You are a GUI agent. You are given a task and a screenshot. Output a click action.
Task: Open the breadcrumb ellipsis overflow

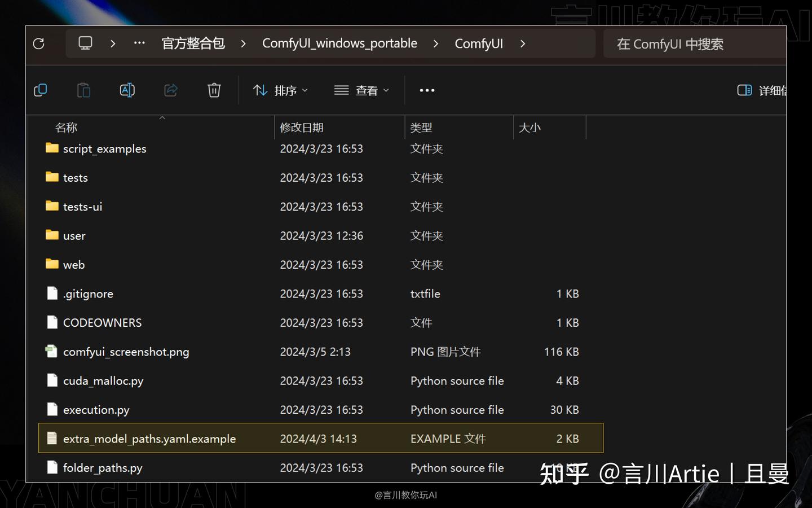pyautogui.click(x=139, y=43)
